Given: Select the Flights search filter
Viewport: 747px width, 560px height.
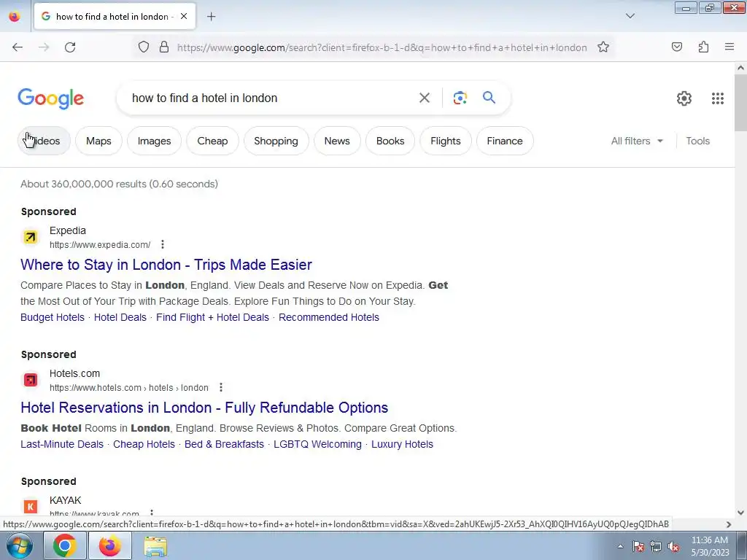Looking at the screenshot, I should (446, 141).
